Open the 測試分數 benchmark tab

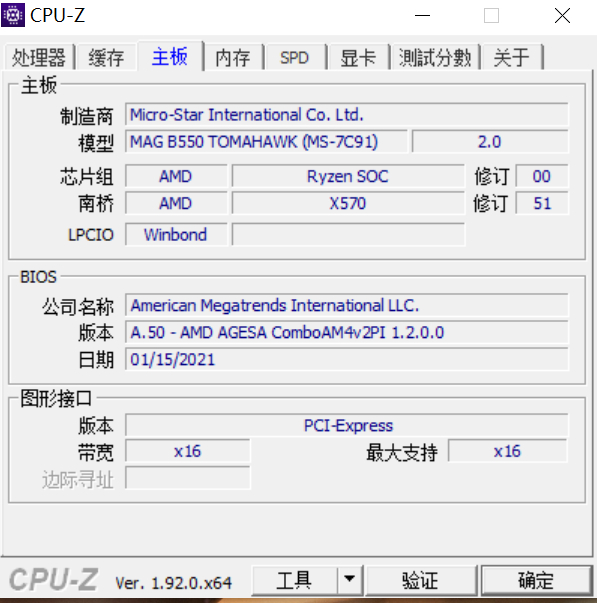coord(435,58)
